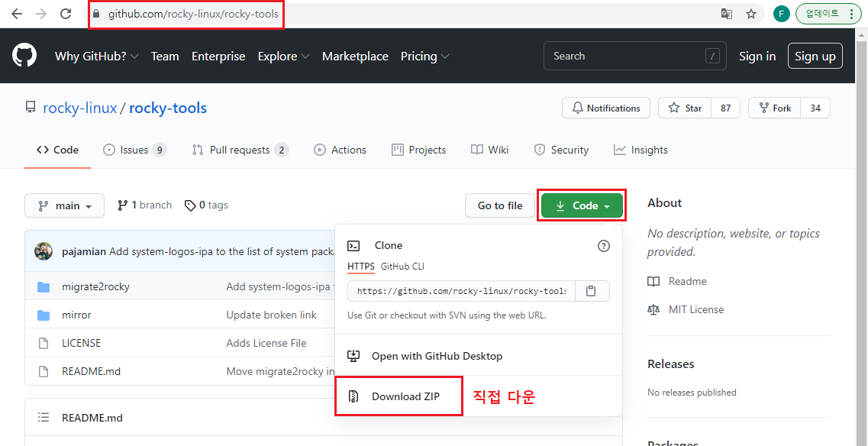Switch to the Pull requests tab
The height and width of the screenshot is (446, 868).
240,150
